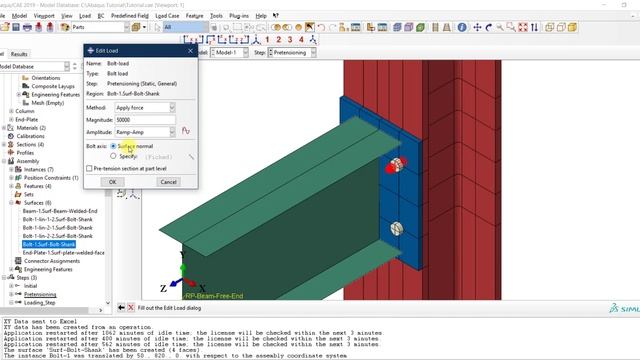The image size is (640, 360).
Task: Check Pre-tension section at part level
Action: 89,169
